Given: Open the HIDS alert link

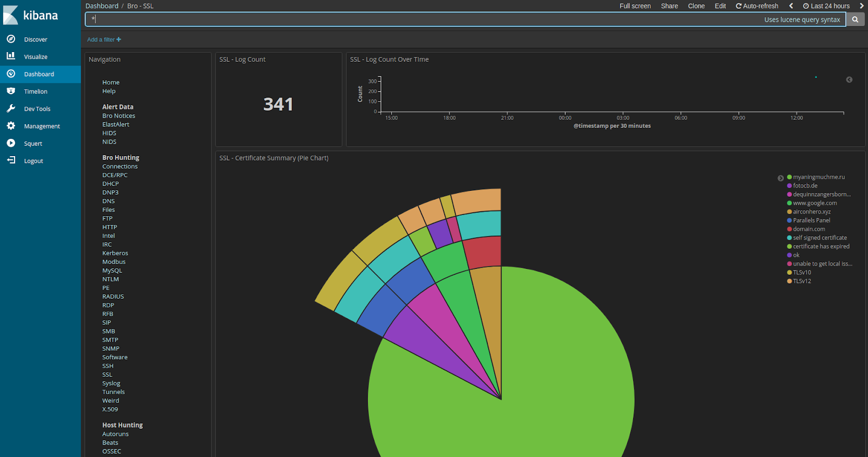Looking at the screenshot, I should 109,133.
